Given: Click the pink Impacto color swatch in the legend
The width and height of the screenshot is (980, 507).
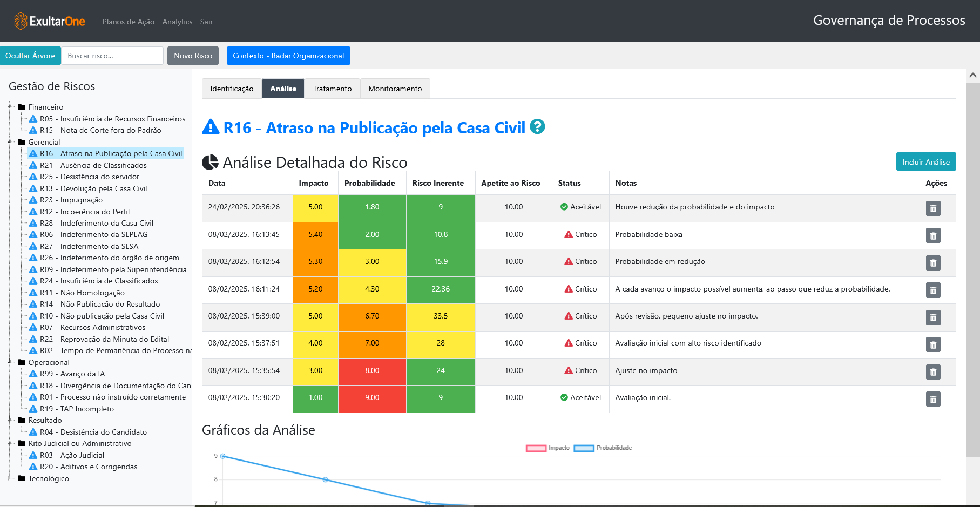Looking at the screenshot, I should click(x=535, y=448).
